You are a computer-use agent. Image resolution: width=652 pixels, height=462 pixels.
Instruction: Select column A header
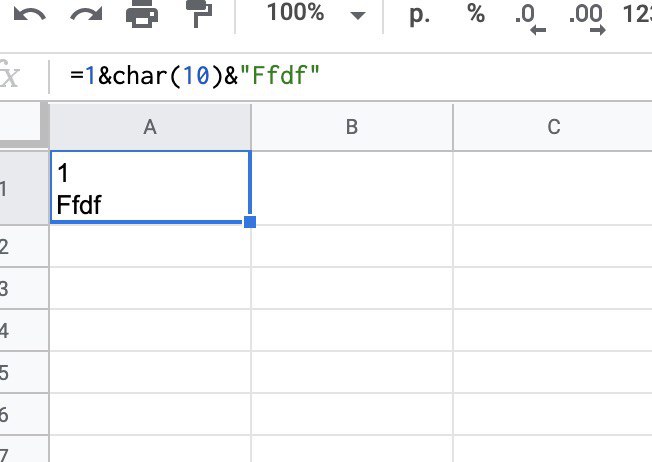tap(150, 127)
